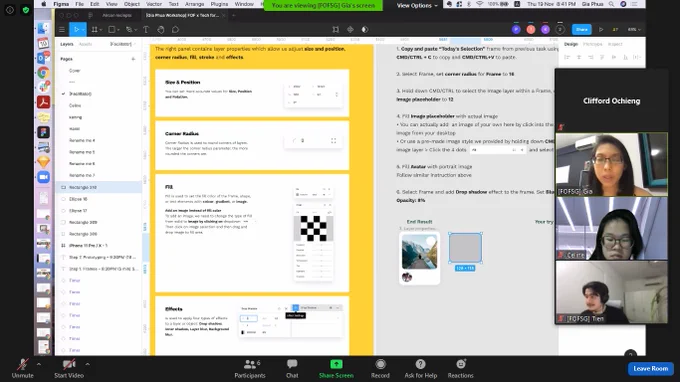Image resolution: width=680 pixels, height=382 pixels.
Task: Open the Prototype tab in right panel
Action: (592, 44)
